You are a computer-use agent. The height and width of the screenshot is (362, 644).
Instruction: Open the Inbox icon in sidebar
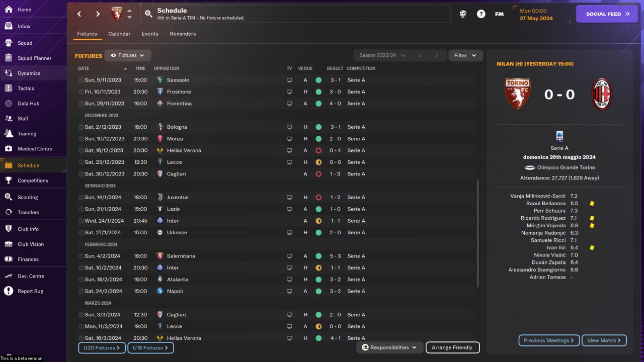[9, 26]
